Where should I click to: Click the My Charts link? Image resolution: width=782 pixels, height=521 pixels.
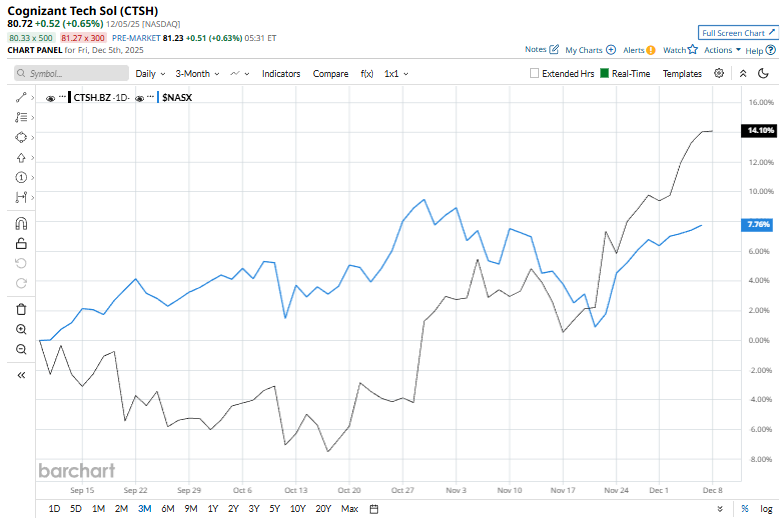584,50
